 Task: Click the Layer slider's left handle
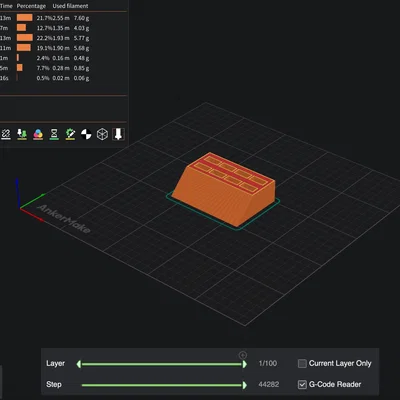(79, 364)
